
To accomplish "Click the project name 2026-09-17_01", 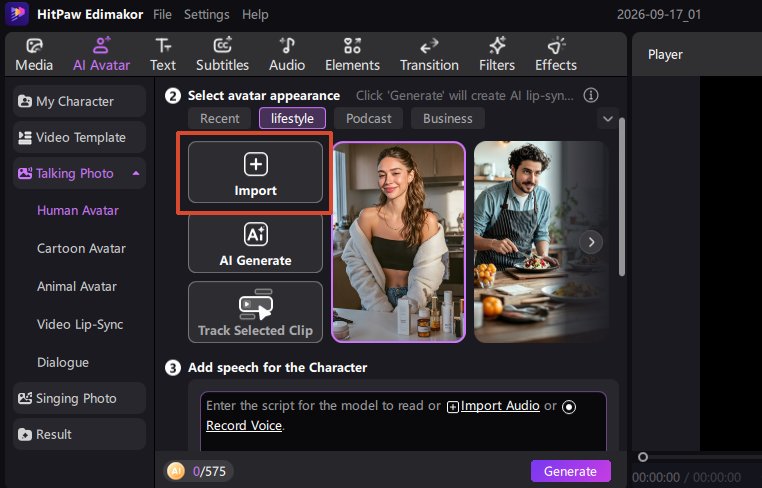I will [x=659, y=15].
